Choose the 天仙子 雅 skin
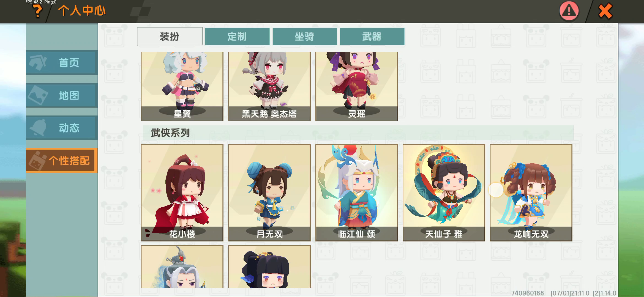Viewport: 644px width, 297px height. click(444, 193)
